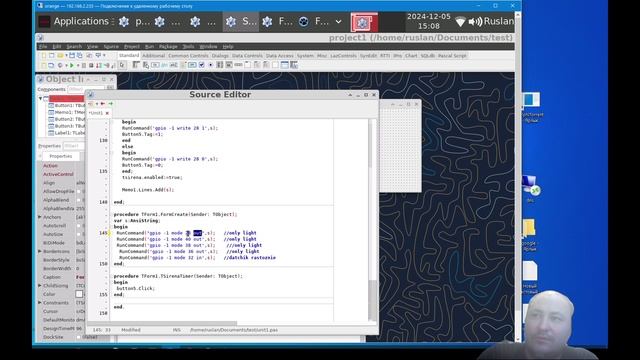
Task: Pick the TMainMenu component in the Standard palette
Action: pos(136,65)
